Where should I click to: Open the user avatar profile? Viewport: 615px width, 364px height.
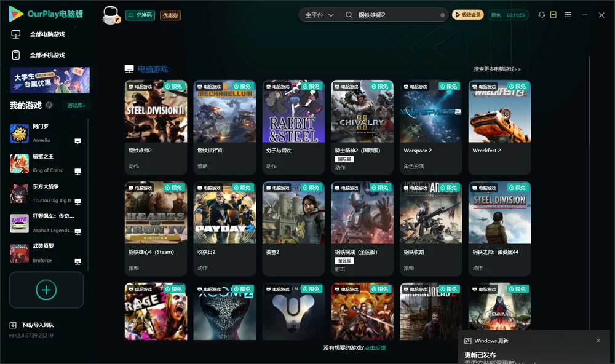(x=111, y=15)
